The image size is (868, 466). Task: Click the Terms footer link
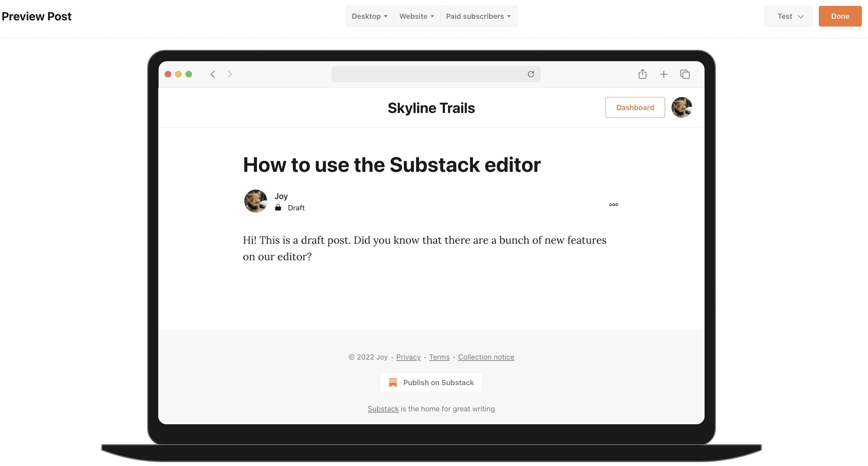(x=439, y=357)
